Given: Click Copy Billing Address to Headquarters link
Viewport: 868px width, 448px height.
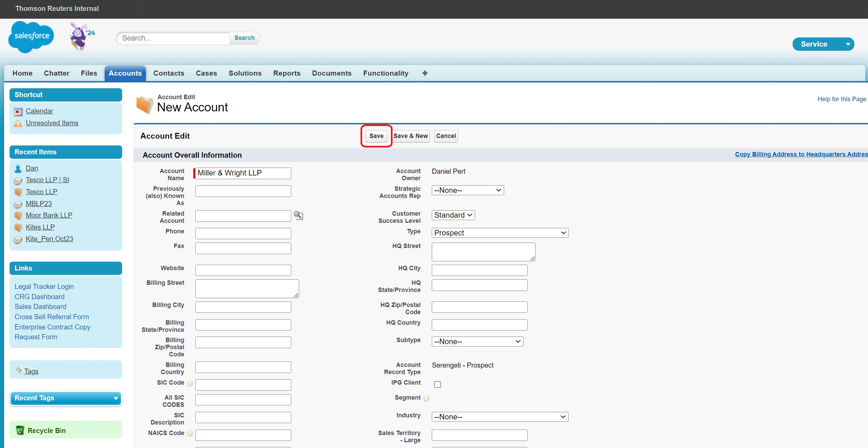Looking at the screenshot, I should click(x=801, y=154).
